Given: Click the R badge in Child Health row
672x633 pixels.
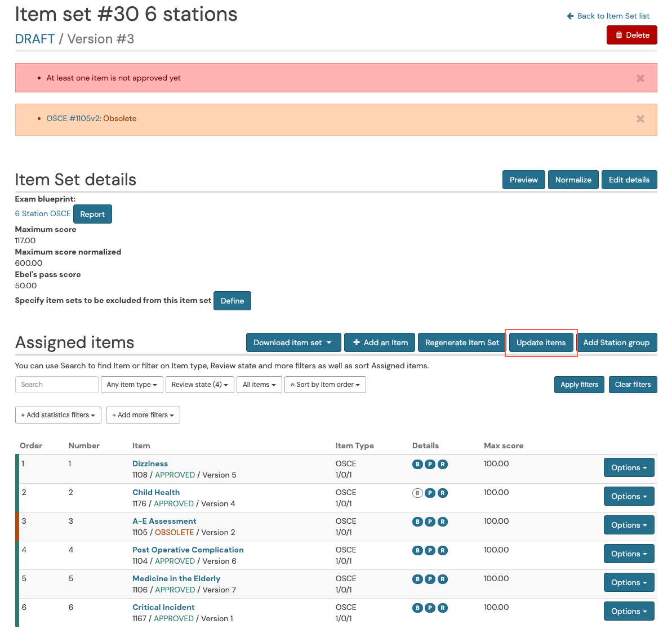Looking at the screenshot, I should coord(443,493).
